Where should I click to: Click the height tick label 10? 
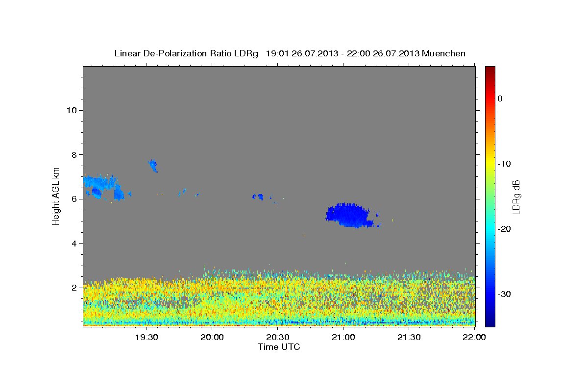coord(72,110)
